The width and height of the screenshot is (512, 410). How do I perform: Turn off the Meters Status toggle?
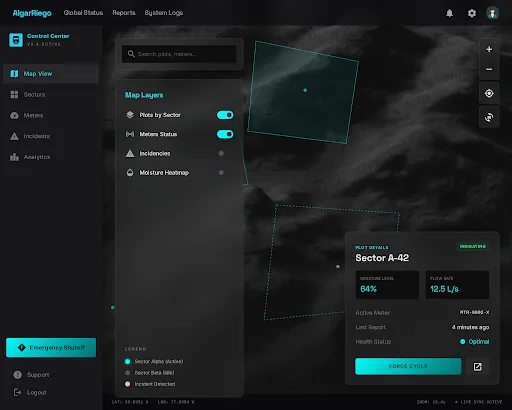click(x=225, y=134)
